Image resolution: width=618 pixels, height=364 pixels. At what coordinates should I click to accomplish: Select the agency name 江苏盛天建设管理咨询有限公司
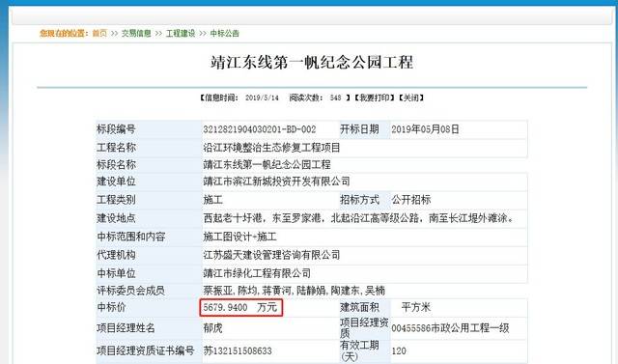271,255
